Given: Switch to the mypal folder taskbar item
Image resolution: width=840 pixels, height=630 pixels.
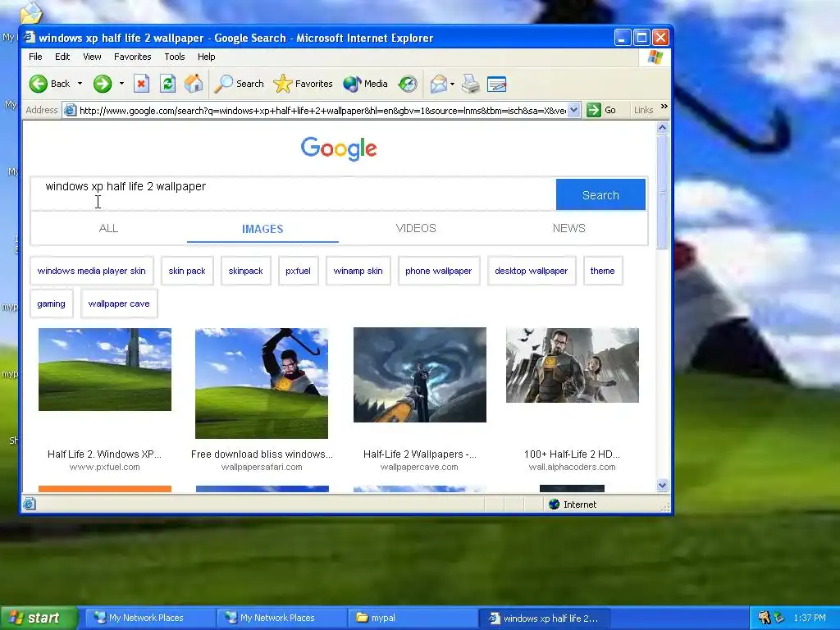Looking at the screenshot, I should (x=413, y=618).
